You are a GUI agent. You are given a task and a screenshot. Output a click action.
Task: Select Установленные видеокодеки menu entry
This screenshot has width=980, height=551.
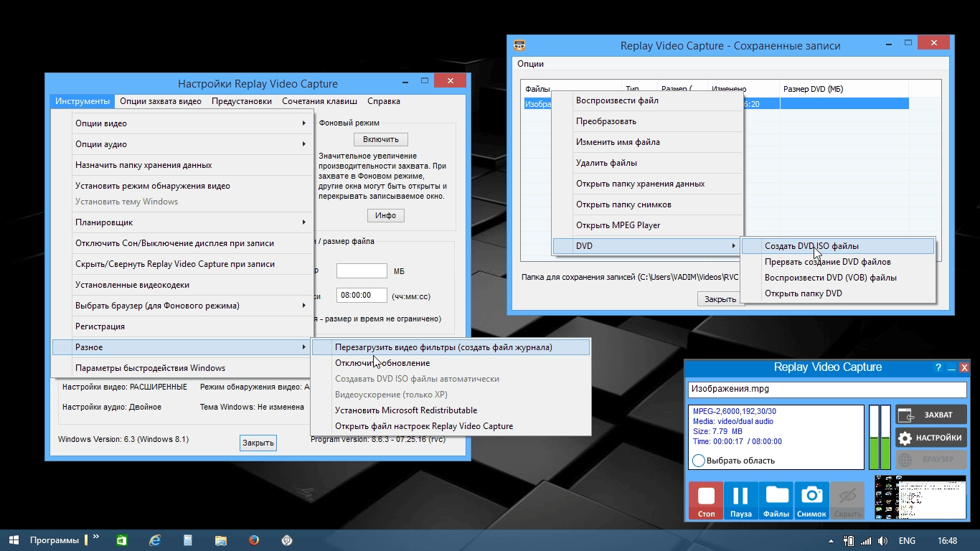point(183,285)
